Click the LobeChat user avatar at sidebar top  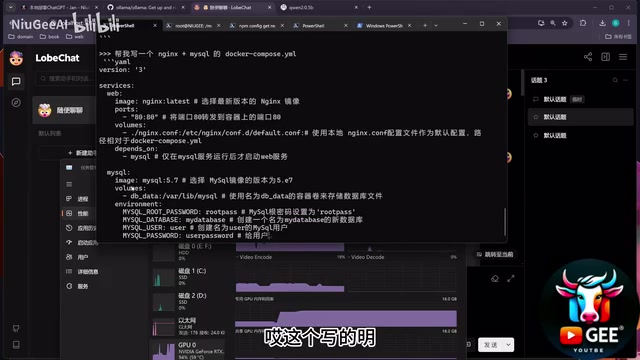pos(16,58)
